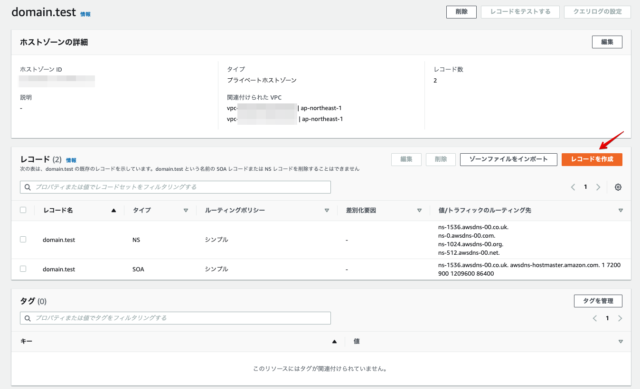Viewport: 640px width, 389px height.
Task: Click the 削除 button in レコード section
Action: tap(440, 159)
